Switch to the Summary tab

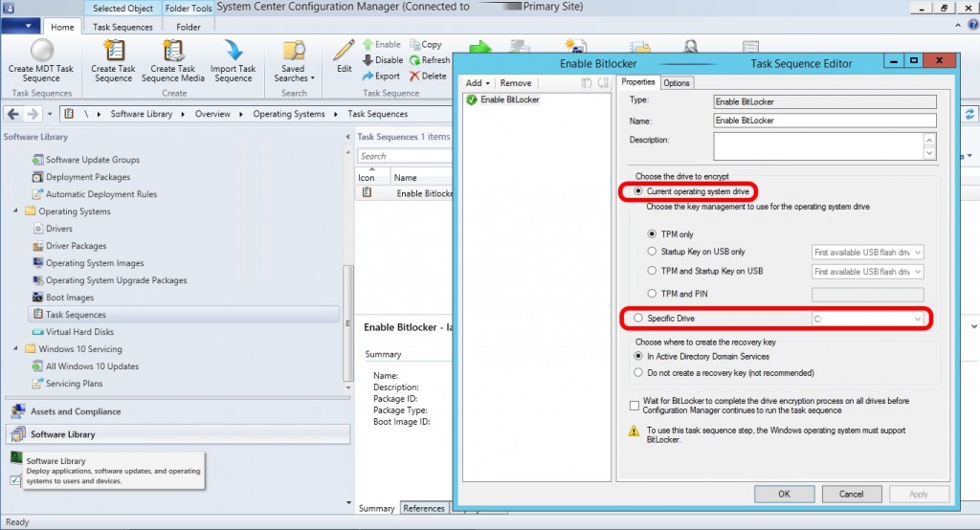click(377, 508)
